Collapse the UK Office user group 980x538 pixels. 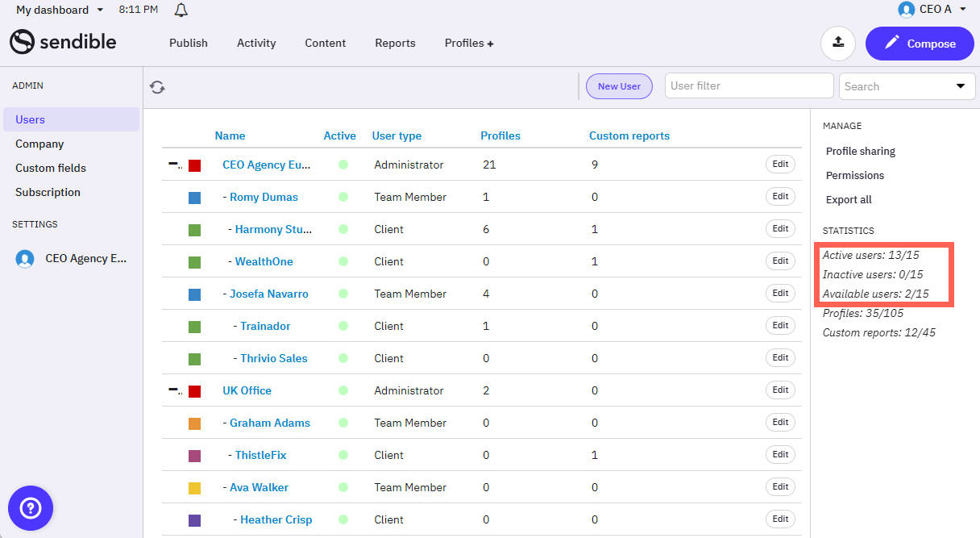(x=173, y=390)
